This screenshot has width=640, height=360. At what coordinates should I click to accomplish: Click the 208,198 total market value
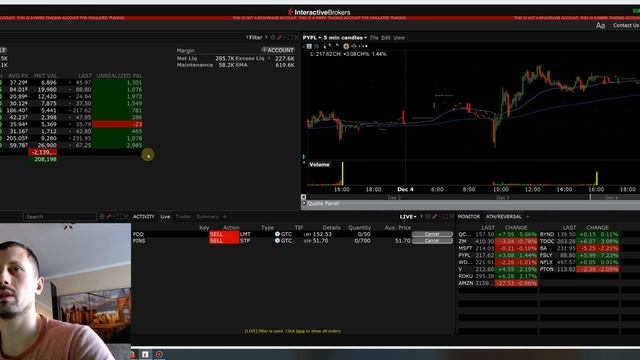pos(45,159)
